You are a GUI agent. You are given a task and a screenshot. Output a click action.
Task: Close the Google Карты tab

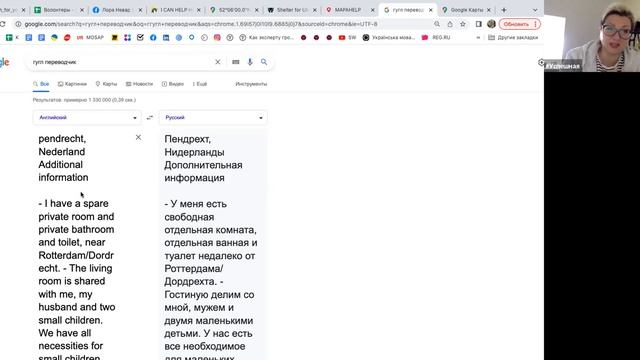coord(489,10)
